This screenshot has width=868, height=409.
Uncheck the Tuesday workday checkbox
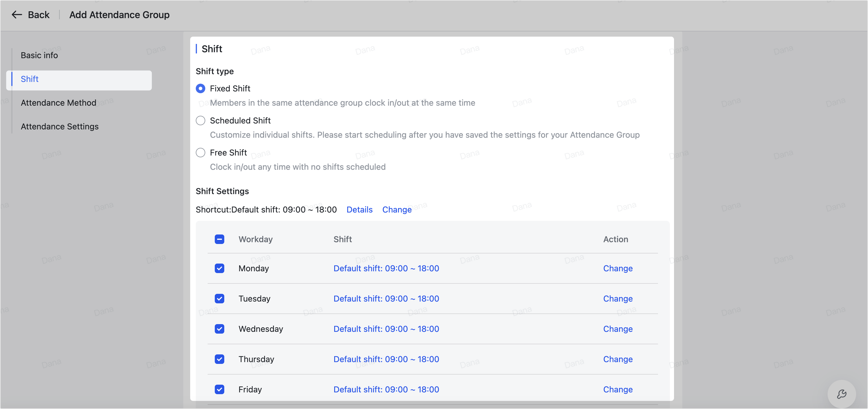[x=219, y=299]
